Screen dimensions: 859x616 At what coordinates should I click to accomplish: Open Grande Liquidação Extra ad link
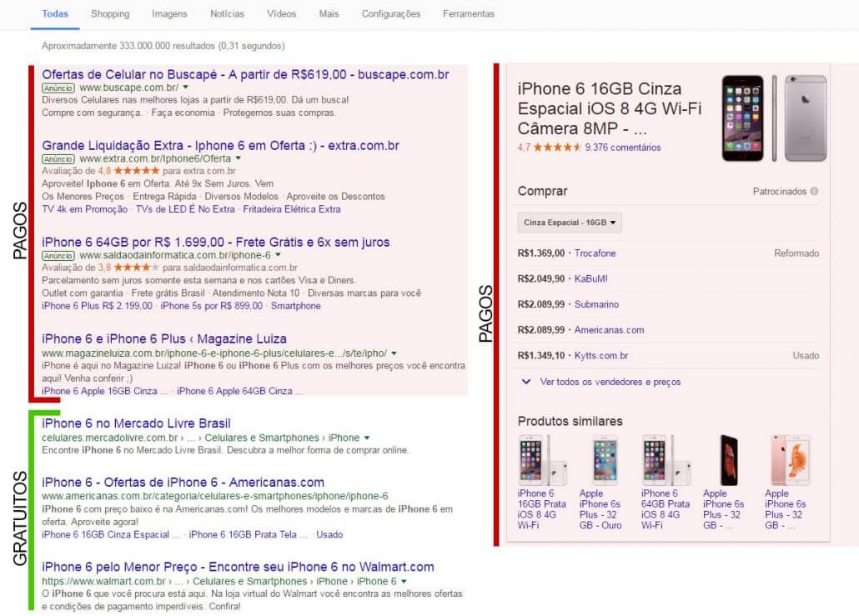pos(220,146)
